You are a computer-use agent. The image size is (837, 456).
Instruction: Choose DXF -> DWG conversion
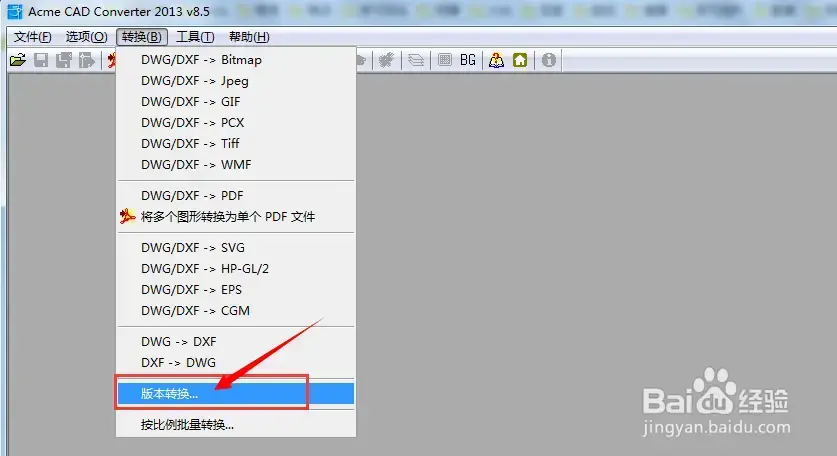pyautogui.click(x=235, y=362)
